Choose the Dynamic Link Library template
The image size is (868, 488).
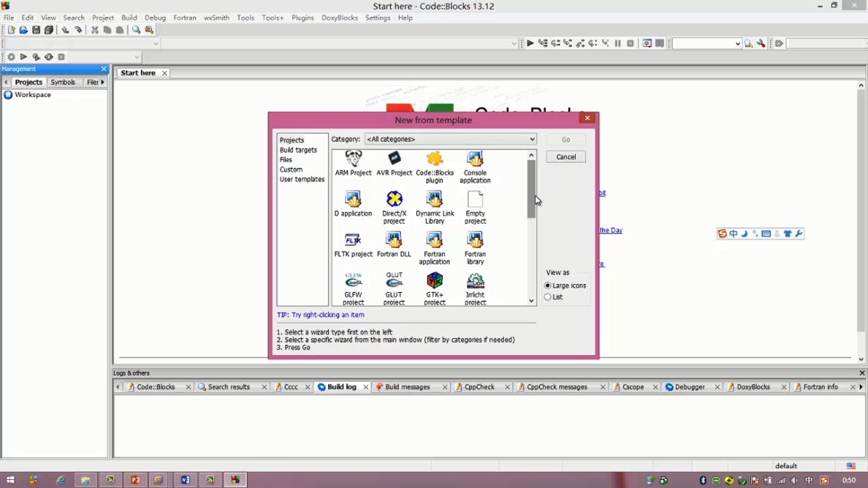(x=435, y=208)
